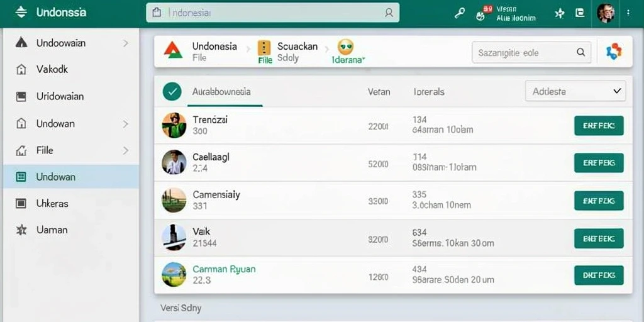Click the Trenozai avatar thumbnail
The width and height of the screenshot is (644, 322).
click(174, 125)
